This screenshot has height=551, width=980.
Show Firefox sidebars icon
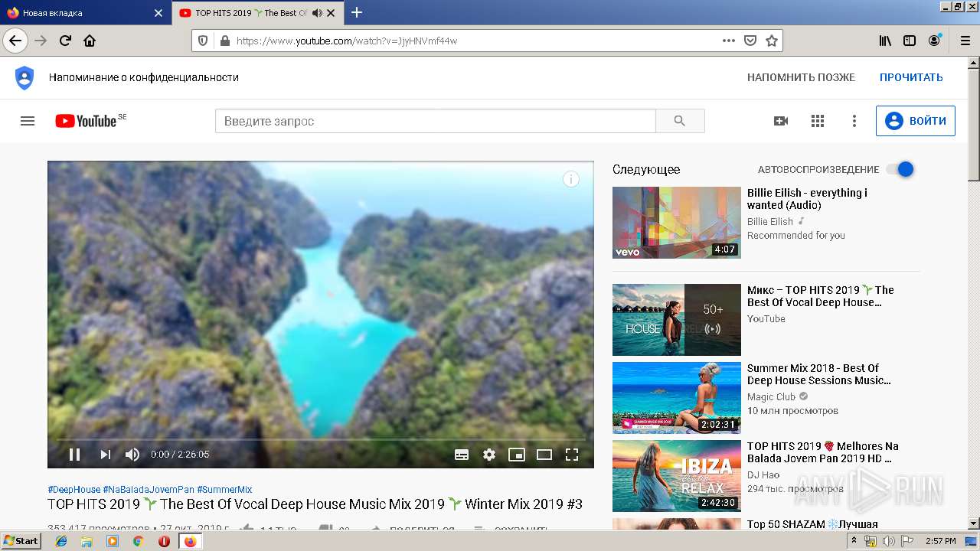coord(910,41)
